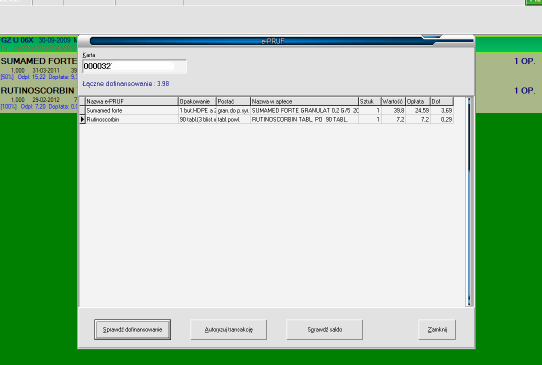Click the 39.8 value cell
Image resolution: width=542 pixels, height=365 pixels.
click(393, 110)
